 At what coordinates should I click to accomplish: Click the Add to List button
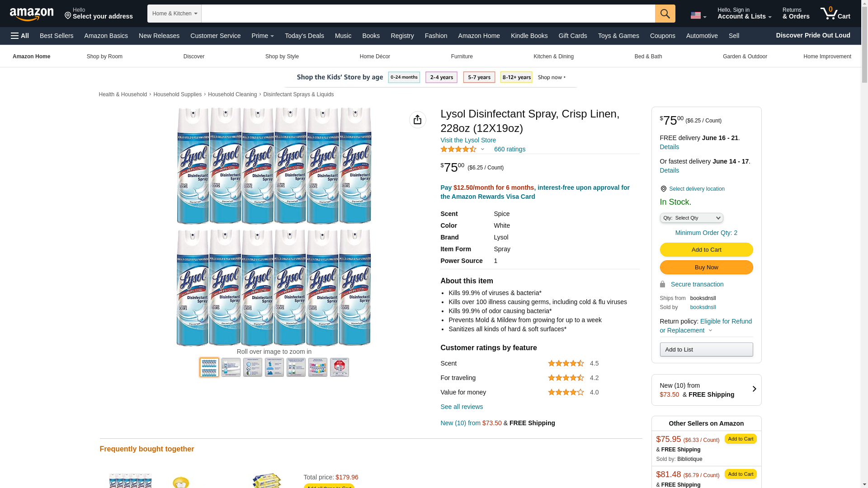pos(706,349)
